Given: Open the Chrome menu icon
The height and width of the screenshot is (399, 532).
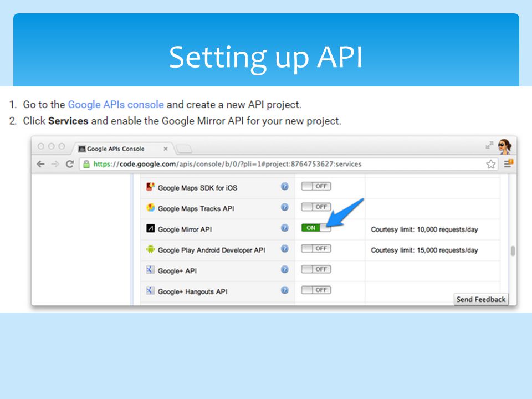Looking at the screenshot, I should coord(508,163).
